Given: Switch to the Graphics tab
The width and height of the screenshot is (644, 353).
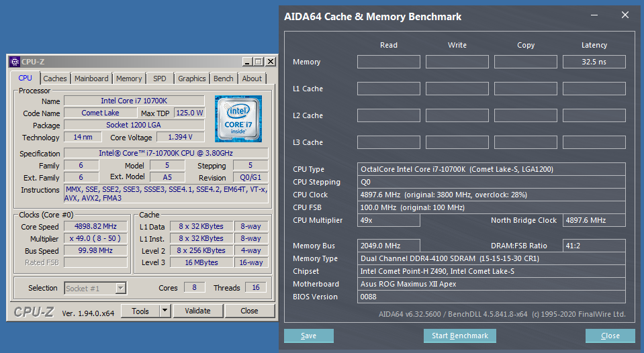Looking at the screenshot, I should pyautogui.click(x=192, y=79).
